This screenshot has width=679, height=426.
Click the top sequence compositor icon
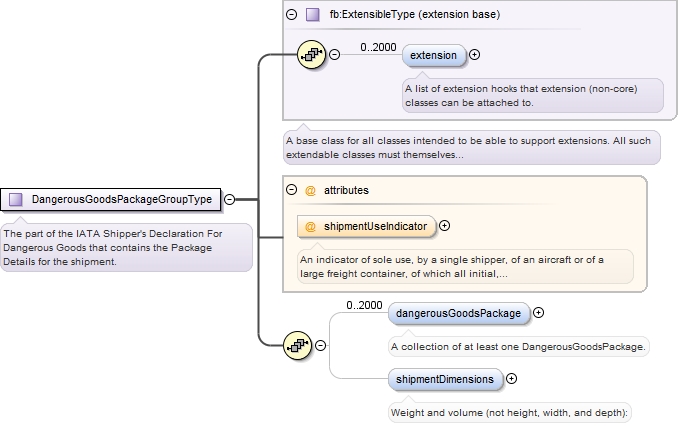(x=311, y=55)
